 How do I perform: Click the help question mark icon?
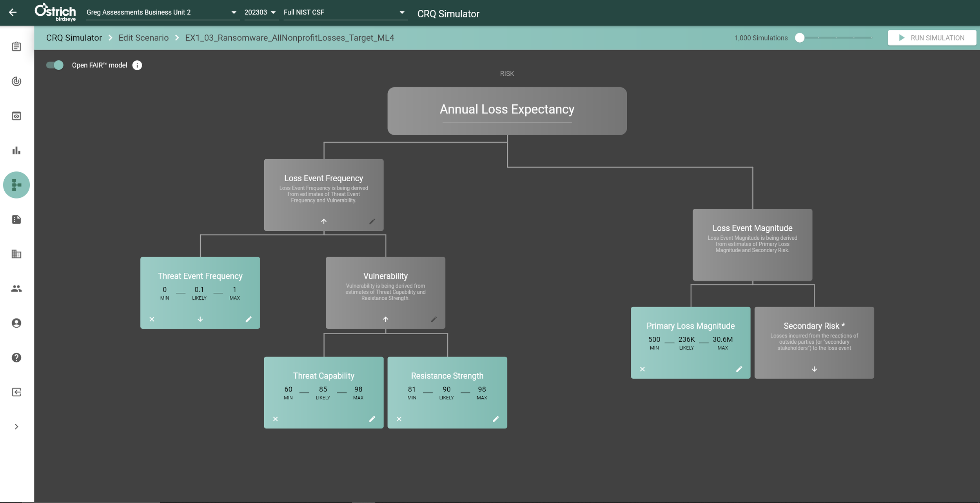[x=16, y=358]
